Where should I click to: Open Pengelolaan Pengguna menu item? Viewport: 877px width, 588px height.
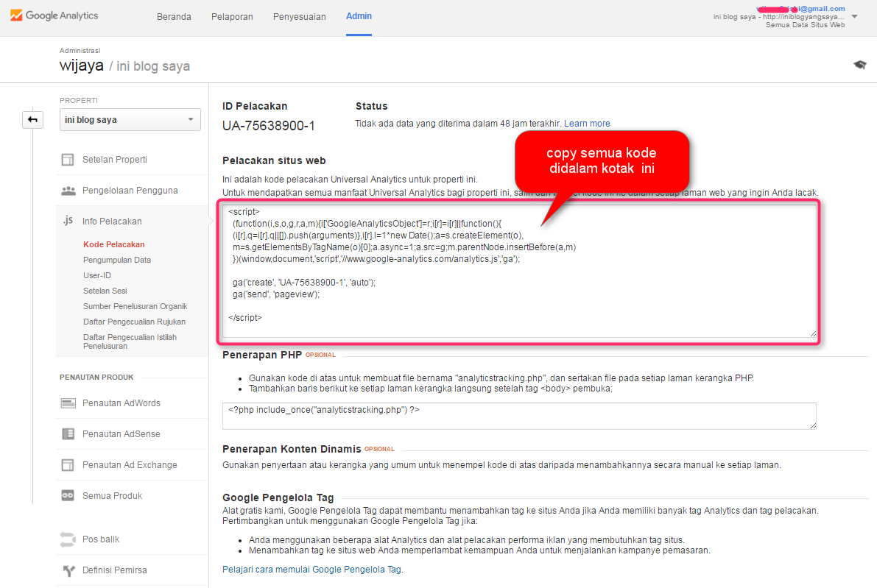pos(130,191)
